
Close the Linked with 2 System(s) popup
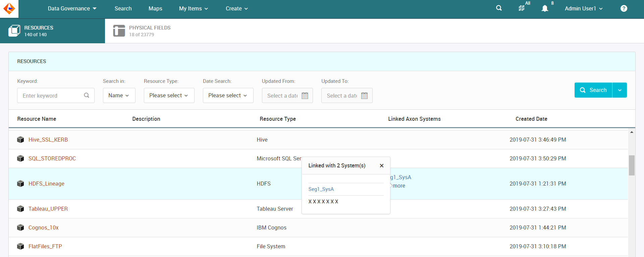382,166
